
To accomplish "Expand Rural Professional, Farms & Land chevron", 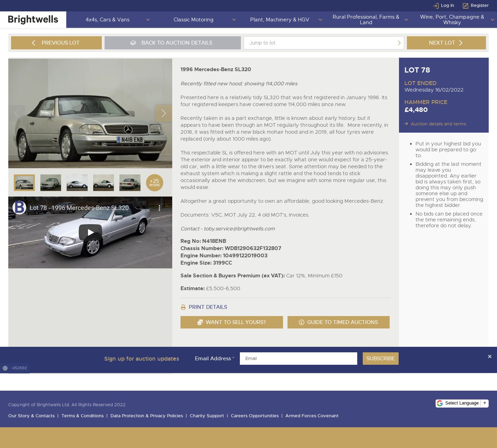I will coord(406,20).
